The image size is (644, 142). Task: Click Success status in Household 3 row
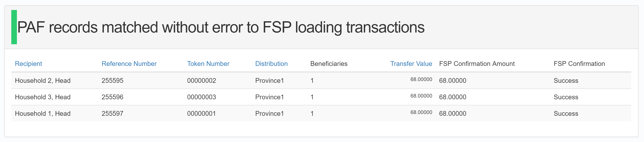pyautogui.click(x=566, y=97)
